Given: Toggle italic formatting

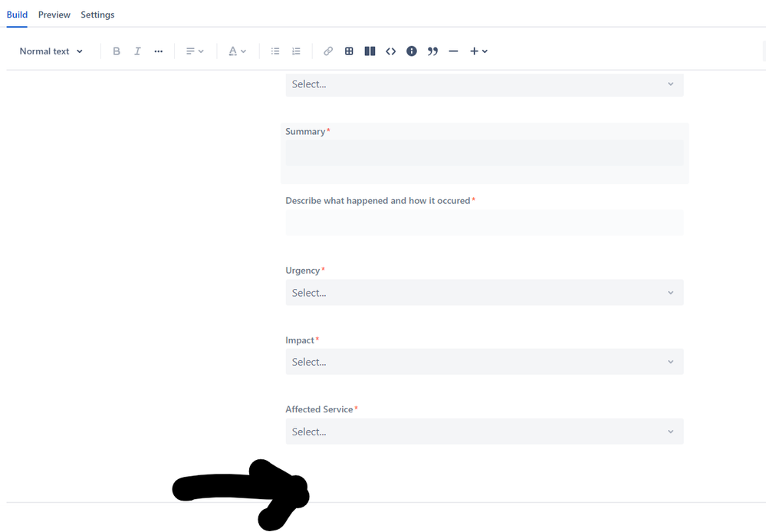Looking at the screenshot, I should [137, 51].
